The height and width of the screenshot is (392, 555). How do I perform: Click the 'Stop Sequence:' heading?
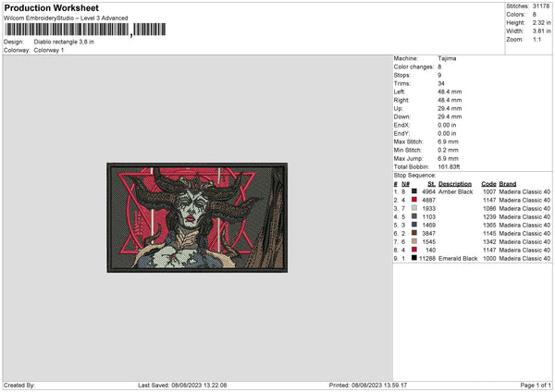(414, 176)
